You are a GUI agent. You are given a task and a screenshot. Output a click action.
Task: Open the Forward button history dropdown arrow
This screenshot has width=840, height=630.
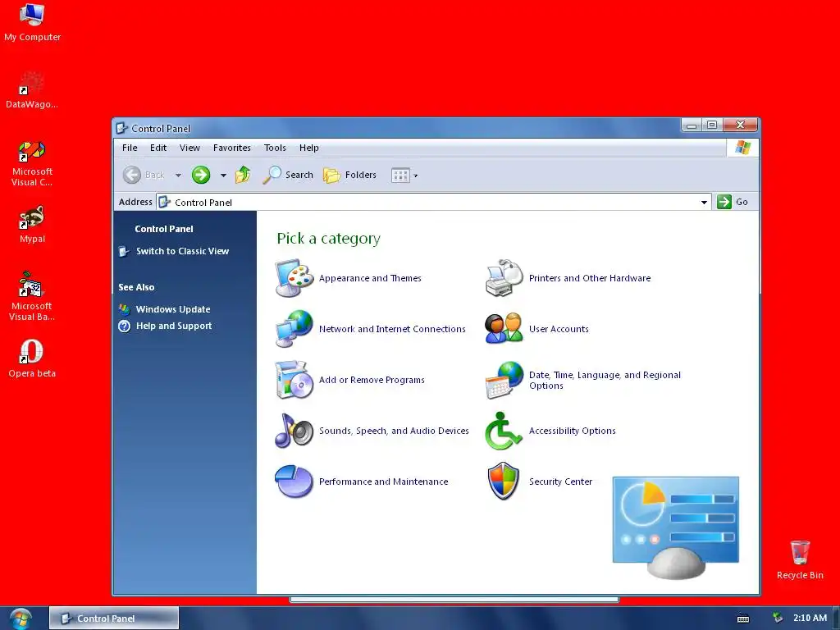223,176
